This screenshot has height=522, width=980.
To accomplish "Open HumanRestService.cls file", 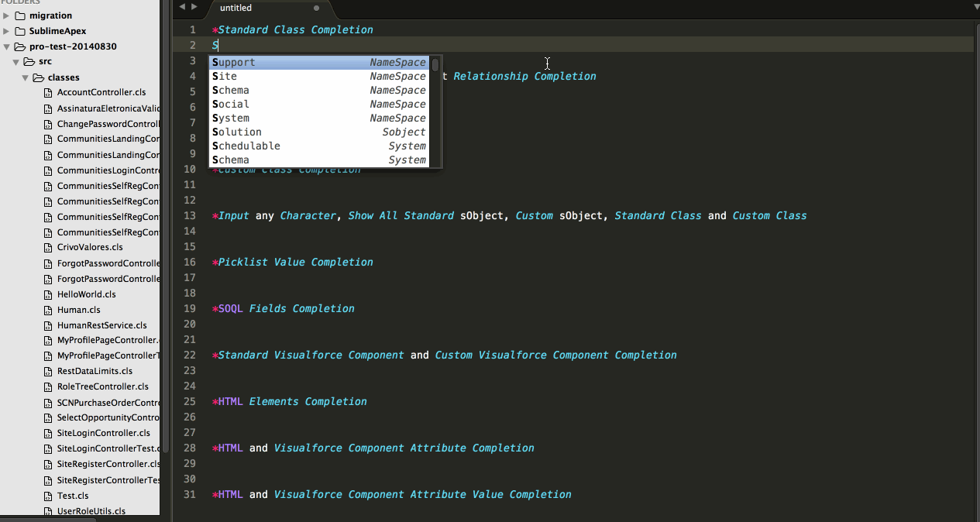I will point(101,325).
